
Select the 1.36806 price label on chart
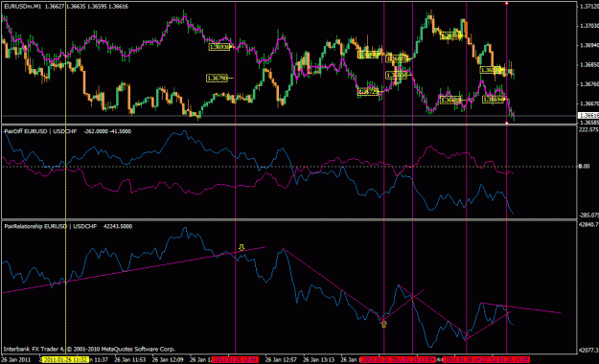click(x=396, y=76)
